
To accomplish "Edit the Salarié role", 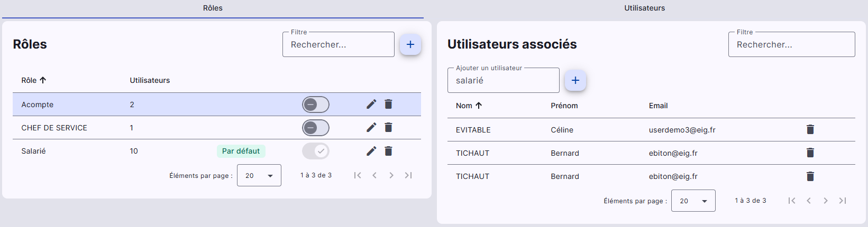I will (x=371, y=151).
